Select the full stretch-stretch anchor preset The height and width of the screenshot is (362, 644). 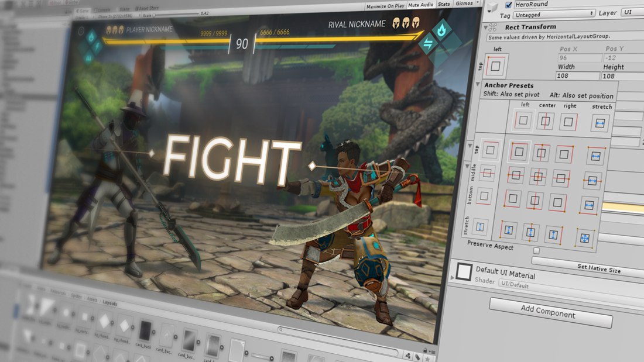click(x=585, y=237)
